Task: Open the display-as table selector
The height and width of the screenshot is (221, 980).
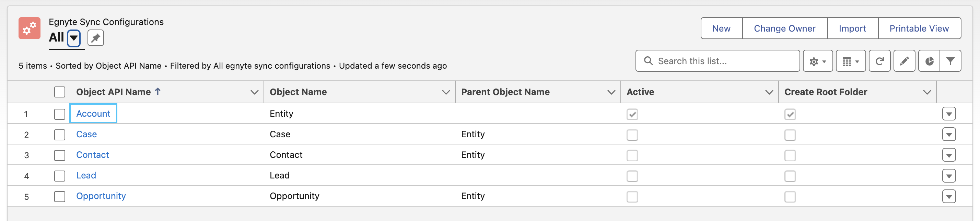Action: click(851, 61)
